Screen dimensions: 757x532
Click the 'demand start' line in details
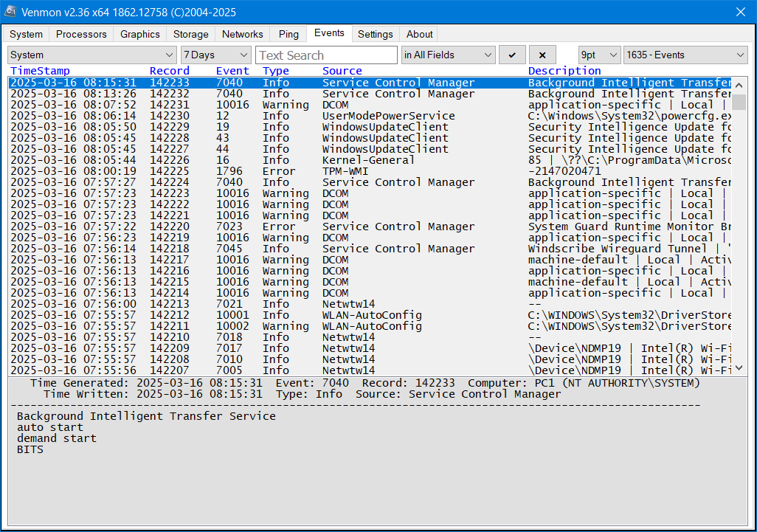(x=57, y=438)
